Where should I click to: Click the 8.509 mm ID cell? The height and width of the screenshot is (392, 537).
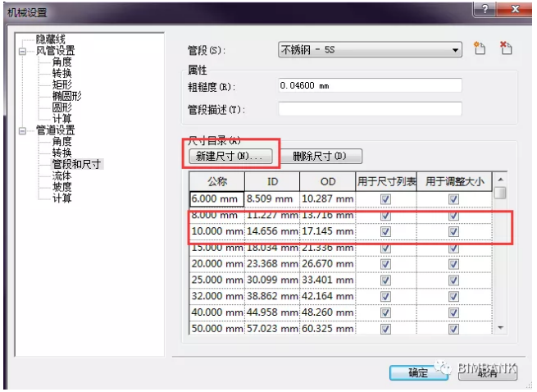tap(272, 199)
